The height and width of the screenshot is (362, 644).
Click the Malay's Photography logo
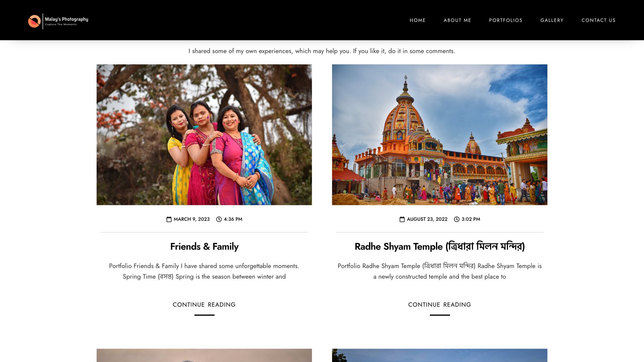[58, 21]
